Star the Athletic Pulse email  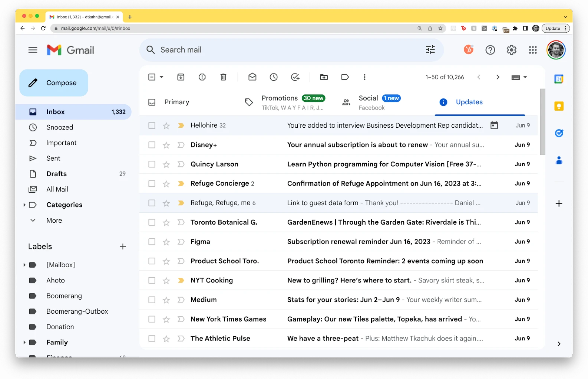[166, 339]
